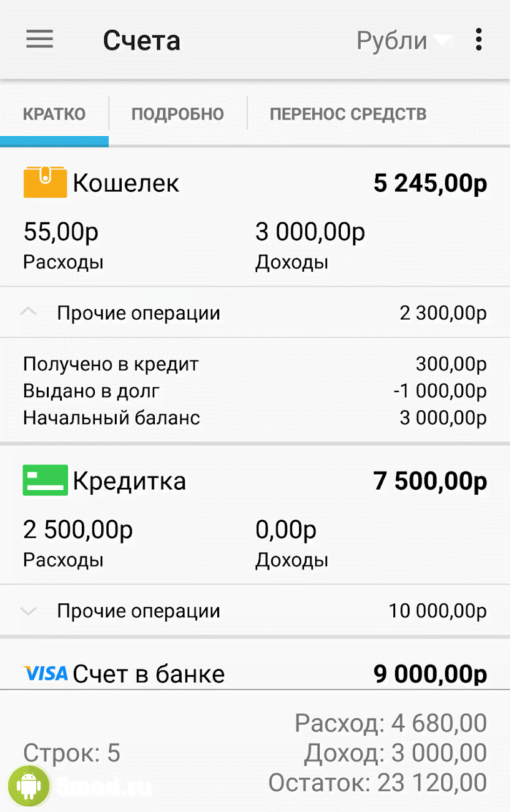Open the Кошелек account name
The height and width of the screenshot is (812, 510).
click(126, 183)
